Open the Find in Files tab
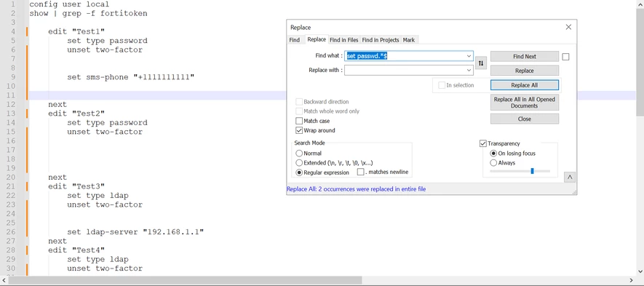Screen dimensions: 644x286 [344, 40]
